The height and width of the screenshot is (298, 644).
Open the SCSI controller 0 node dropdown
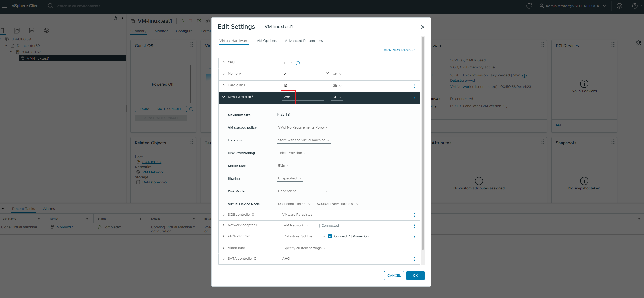(294, 204)
